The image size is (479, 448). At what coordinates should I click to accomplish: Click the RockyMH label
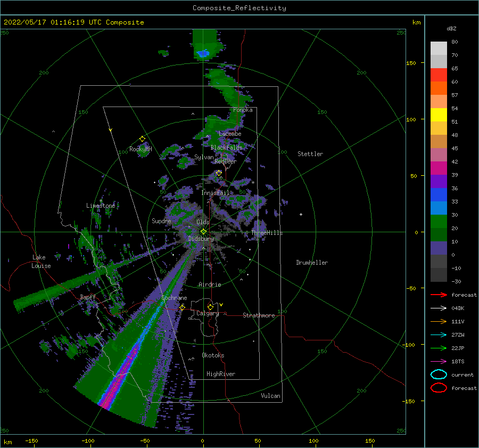tap(141, 149)
